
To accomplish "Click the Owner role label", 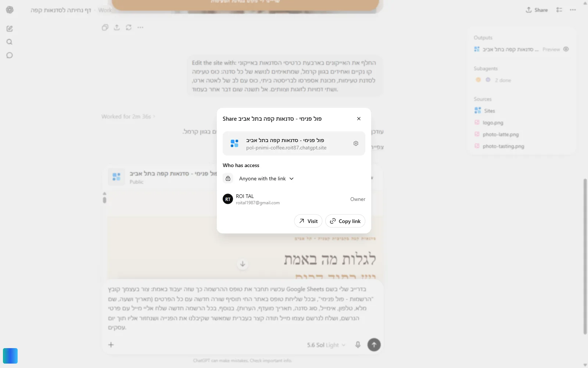I will 358,199.
